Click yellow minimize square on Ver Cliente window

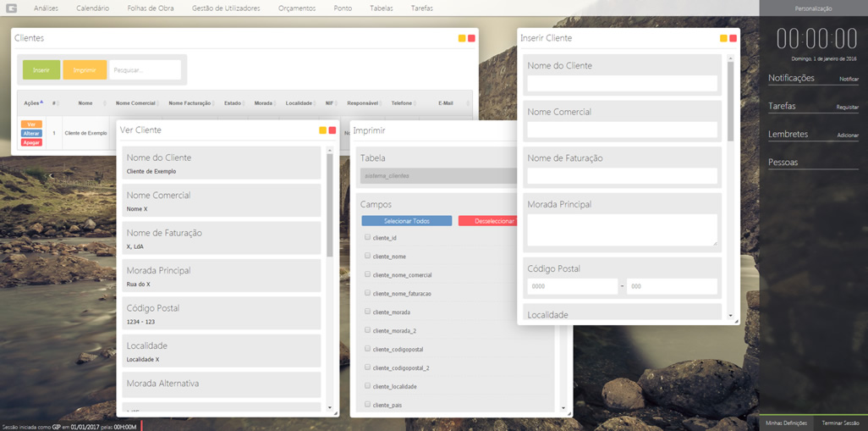(322, 130)
